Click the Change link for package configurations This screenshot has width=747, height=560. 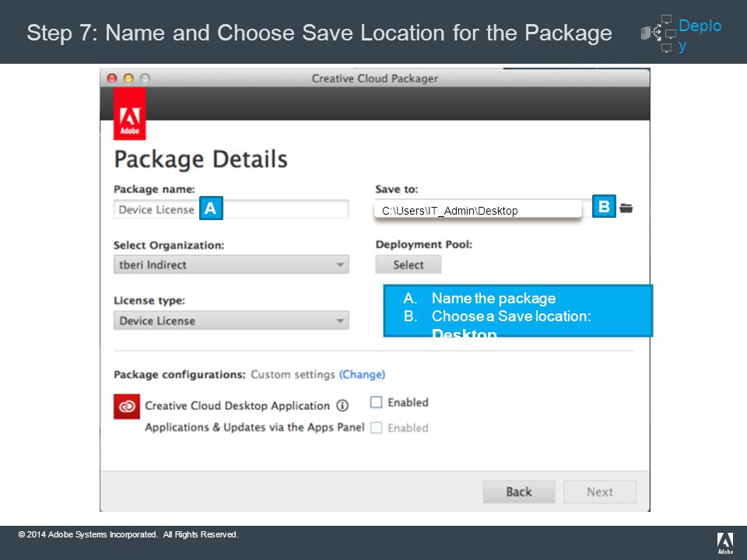(x=362, y=374)
